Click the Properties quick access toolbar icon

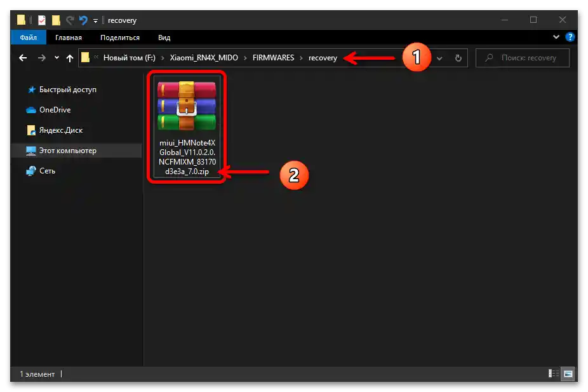click(x=42, y=20)
